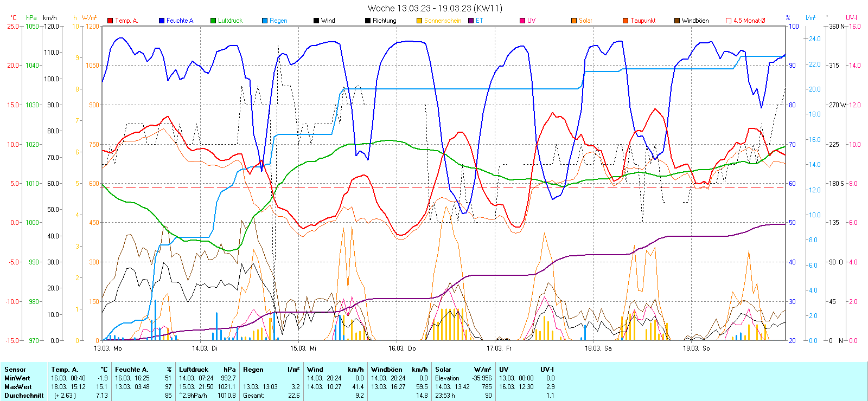Click the yellow Sonnenschein legend square
Image resolution: width=868 pixels, height=401 pixels.
(x=419, y=21)
